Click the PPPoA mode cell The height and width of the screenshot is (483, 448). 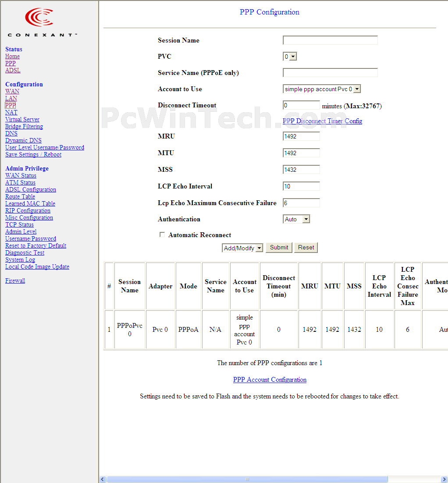188,330
